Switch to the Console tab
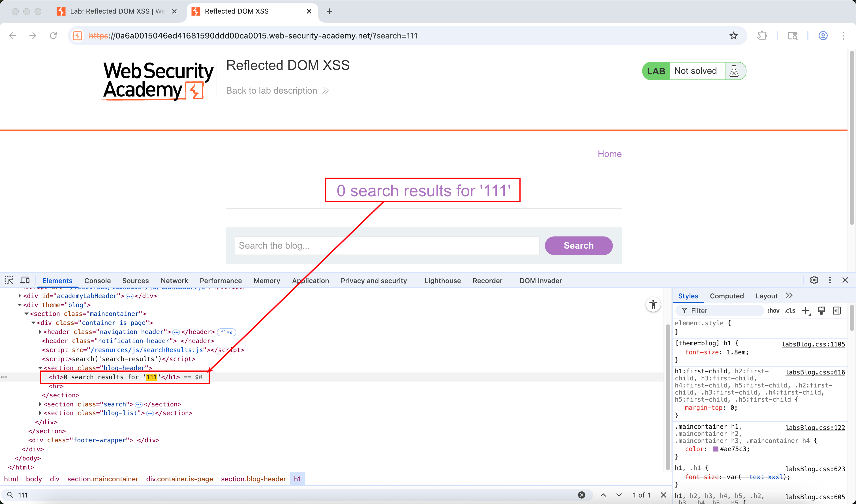856x504 pixels. click(98, 281)
